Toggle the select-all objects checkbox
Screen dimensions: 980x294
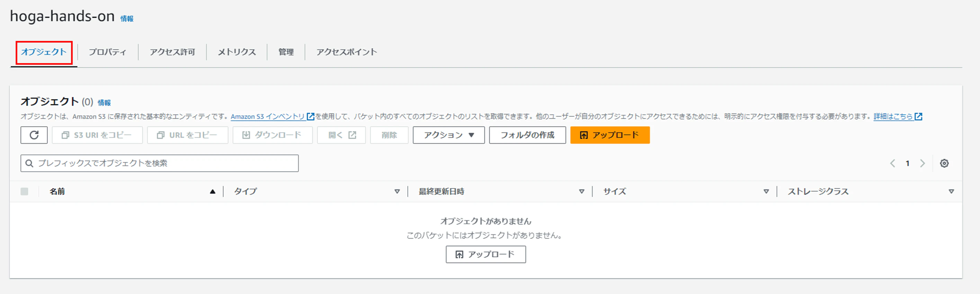pos(24,192)
